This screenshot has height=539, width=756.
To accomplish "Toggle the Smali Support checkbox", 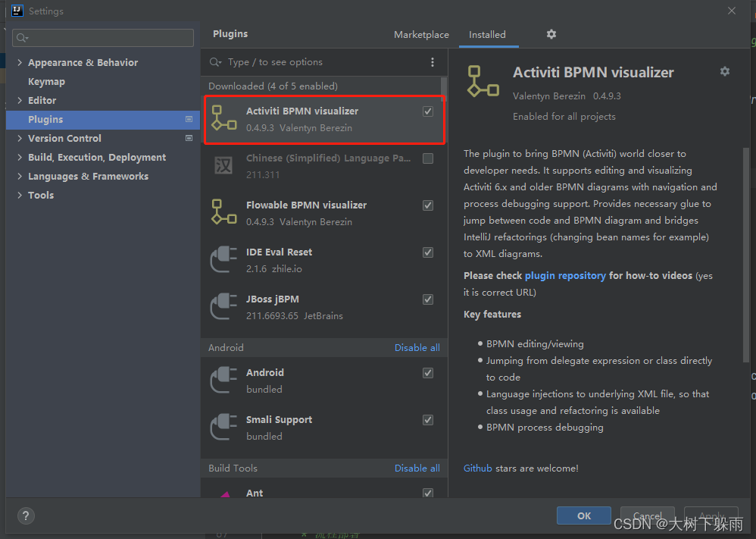I will click(428, 420).
